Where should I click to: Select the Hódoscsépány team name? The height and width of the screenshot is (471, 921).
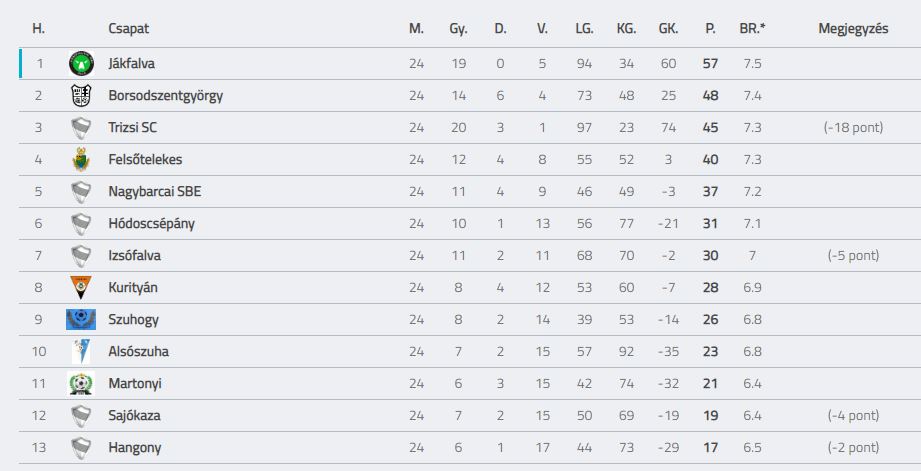(x=151, y=224)
